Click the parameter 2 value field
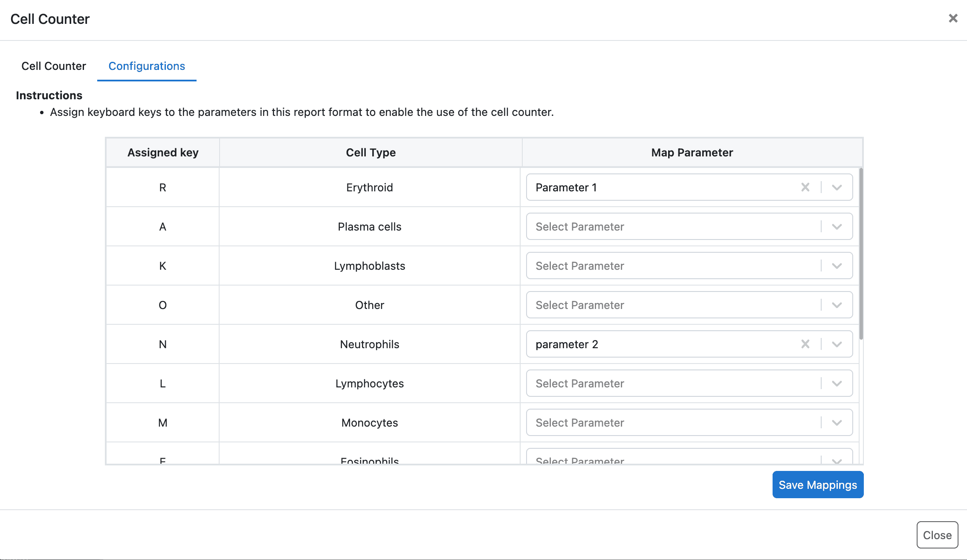The image size is (967, 560). pos(689,344)
